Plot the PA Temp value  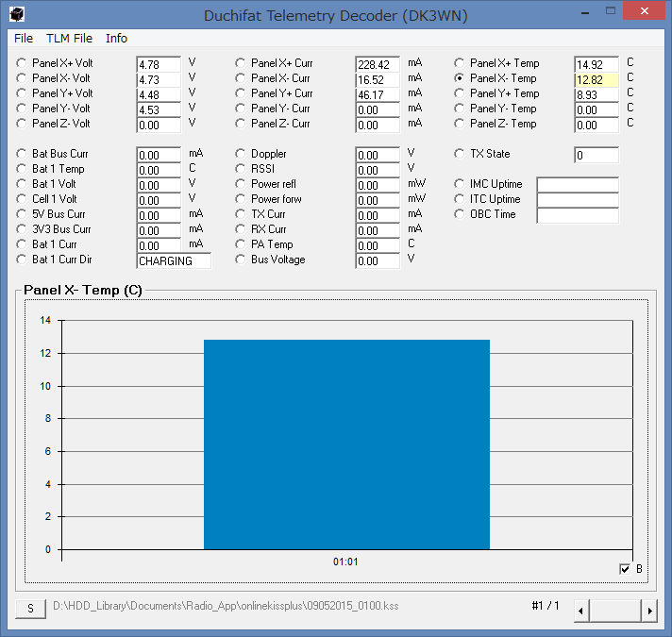(240, 244)
